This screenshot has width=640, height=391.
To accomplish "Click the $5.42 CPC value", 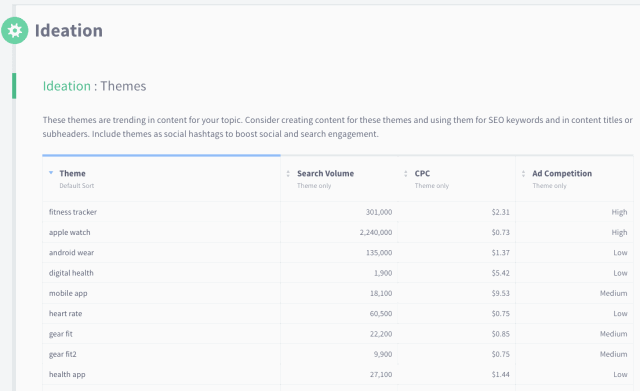I will point(500,273).
